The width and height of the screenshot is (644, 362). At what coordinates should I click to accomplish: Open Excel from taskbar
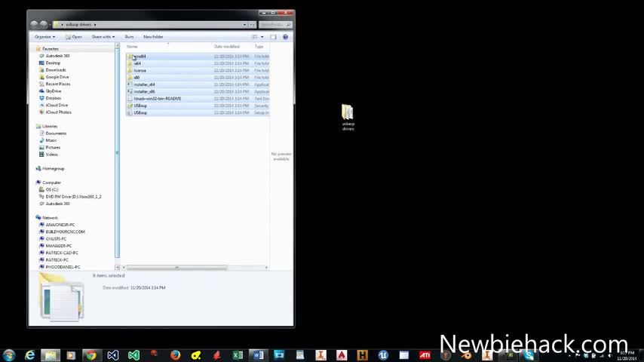click(238, 355)
